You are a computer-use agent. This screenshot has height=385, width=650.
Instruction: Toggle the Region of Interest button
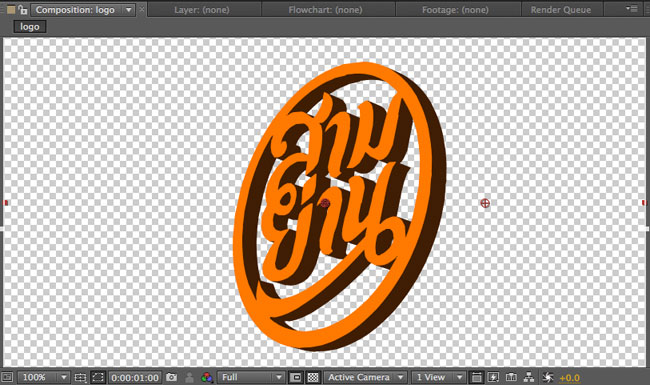(x=295, y=377)
